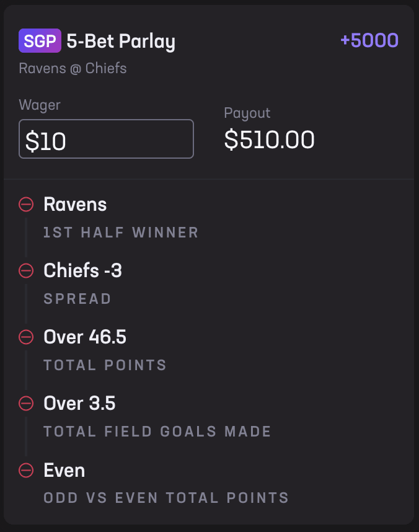Delete the Even total points leg
The width and height of the screenshot is (419, 532).
click(26, 470)
